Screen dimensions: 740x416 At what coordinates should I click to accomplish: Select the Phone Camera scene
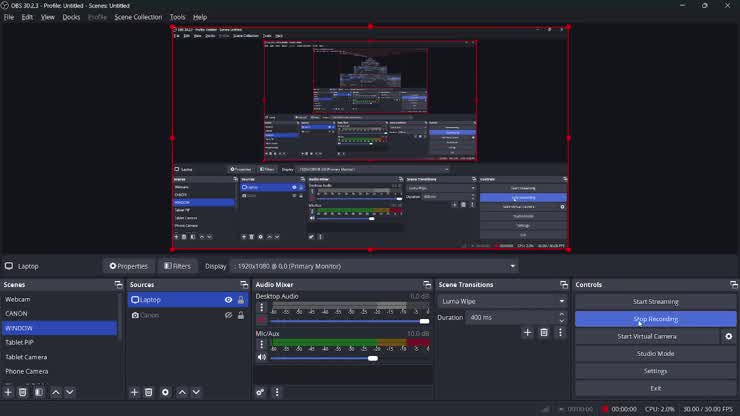(59, 372)
